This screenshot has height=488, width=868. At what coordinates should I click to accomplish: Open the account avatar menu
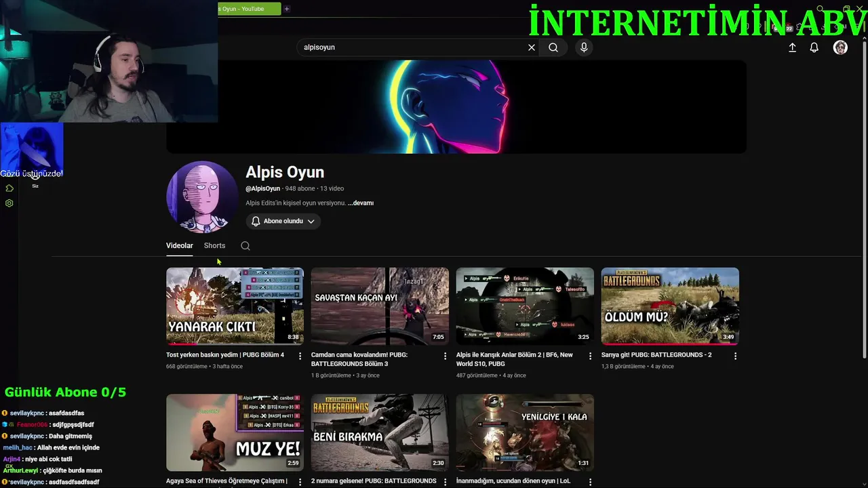pyautogui.click(x=840, y=47)
